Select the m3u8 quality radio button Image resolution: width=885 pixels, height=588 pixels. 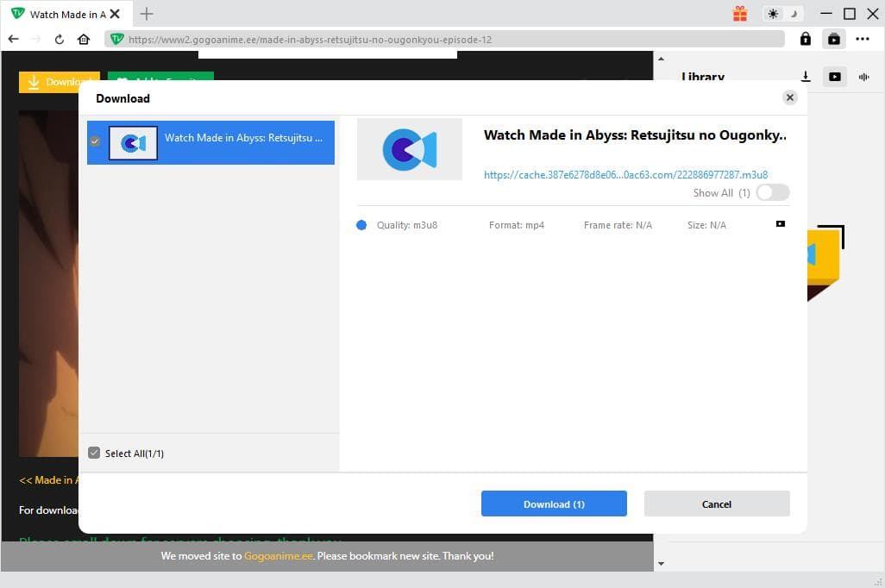[361, 225]
